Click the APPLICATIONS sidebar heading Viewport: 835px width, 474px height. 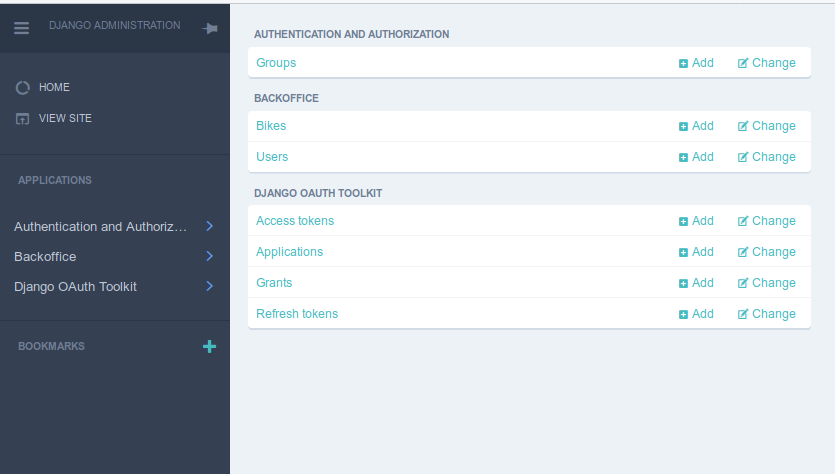tap(55, 180)
